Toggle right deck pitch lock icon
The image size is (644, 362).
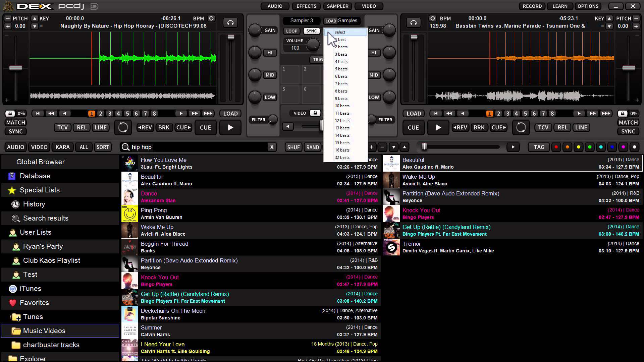[x=623, y=113]
